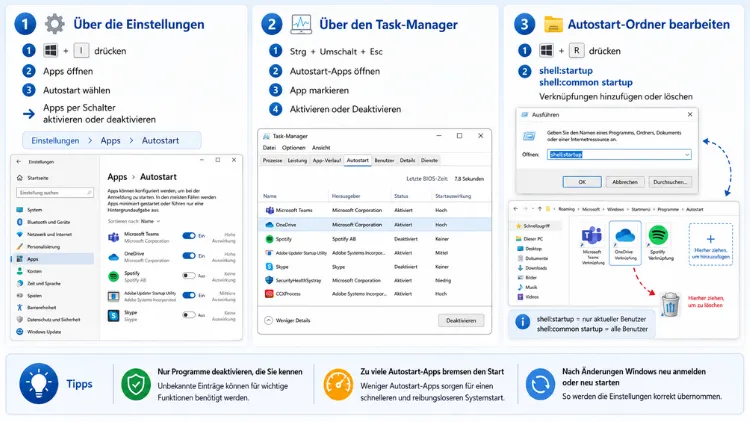Image resolution: width=750 pixels, height=422 pixels.
Task: Open Barrierefreiheit in settings sidebar
Action: [x=36, y=308]
